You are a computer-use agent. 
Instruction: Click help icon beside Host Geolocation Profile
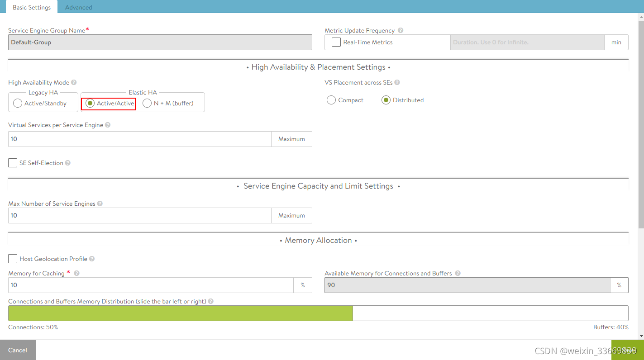pos(92,259)
